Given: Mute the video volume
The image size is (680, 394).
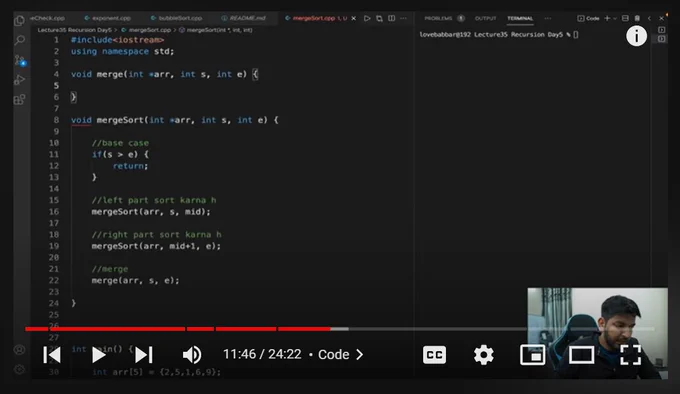Looking at the screenshot, I should coord(192,355).
